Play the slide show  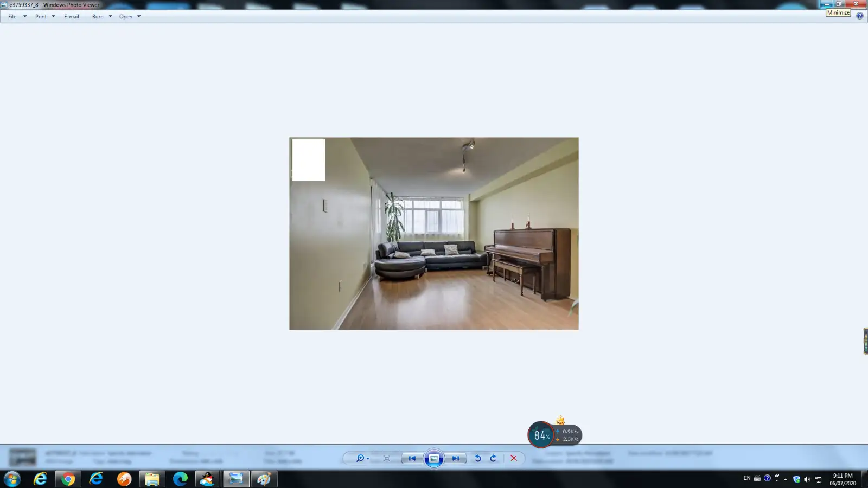click(x=434, y=458)
